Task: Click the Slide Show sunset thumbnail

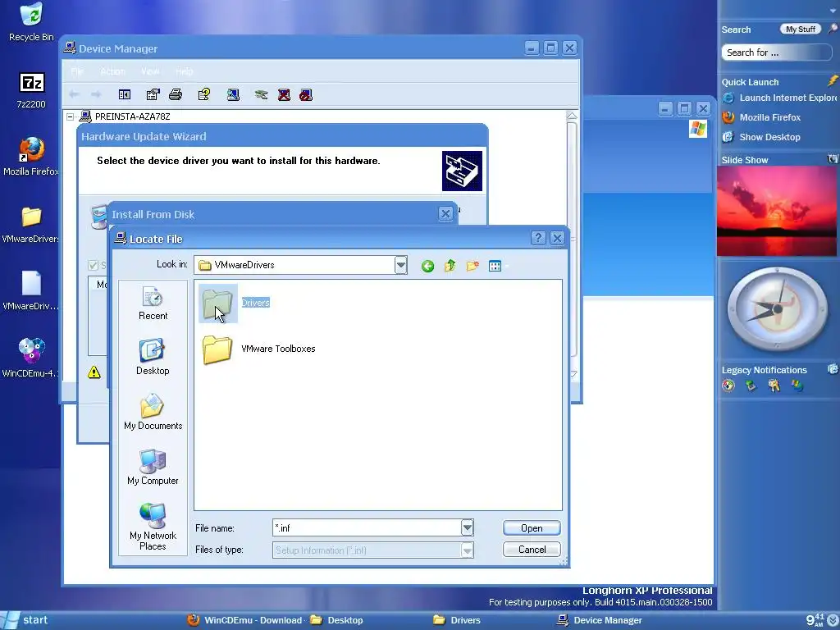Action: click(777, 211)
